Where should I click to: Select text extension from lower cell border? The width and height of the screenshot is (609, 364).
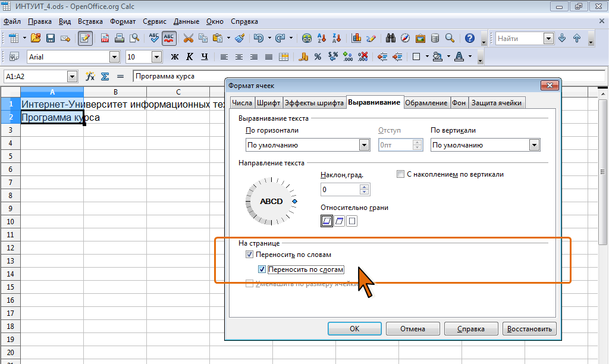327,221
